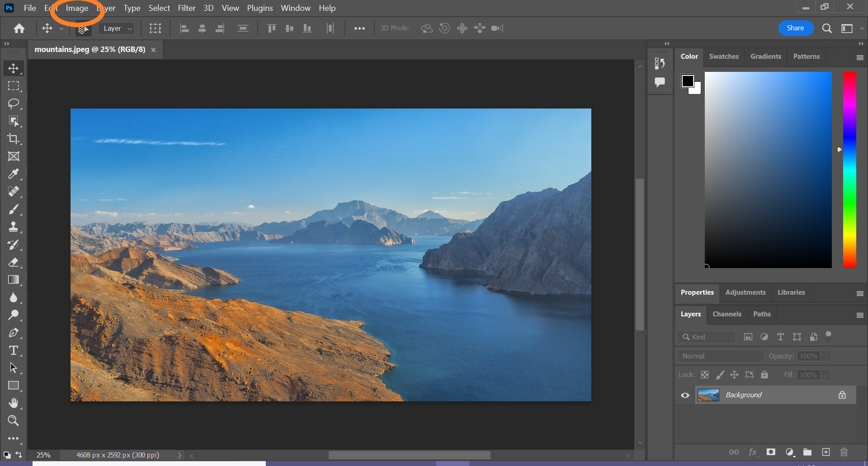Toggle adjustment layer filter
The width and height of the screenshot is (868, 466).
(x=764, y=337)
